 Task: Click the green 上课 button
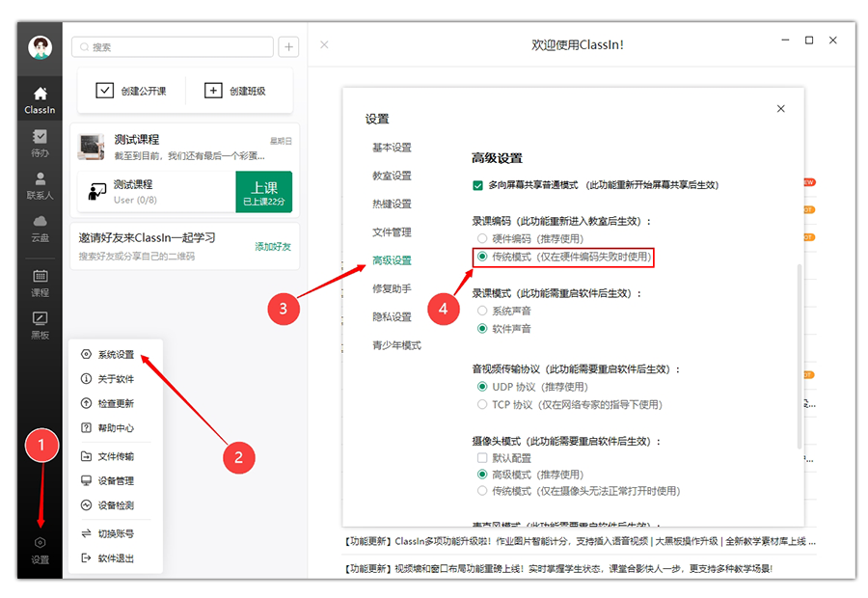click(x=264, y=192)
